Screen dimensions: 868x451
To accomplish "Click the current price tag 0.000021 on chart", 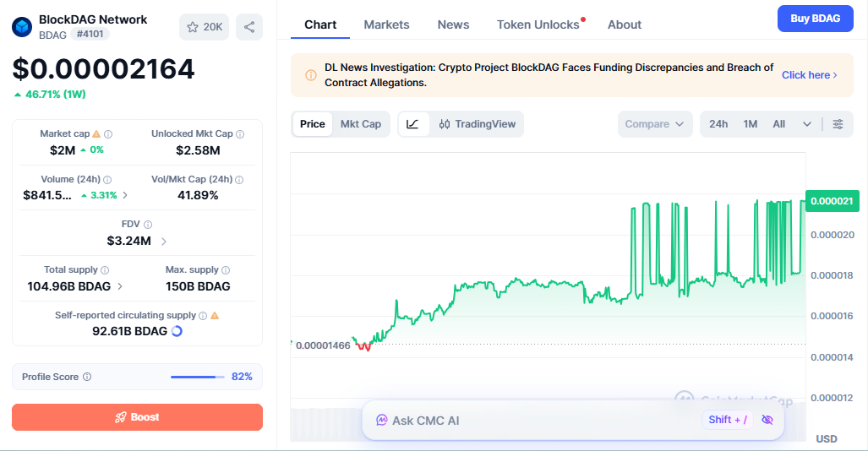I will tap(832, 201).
